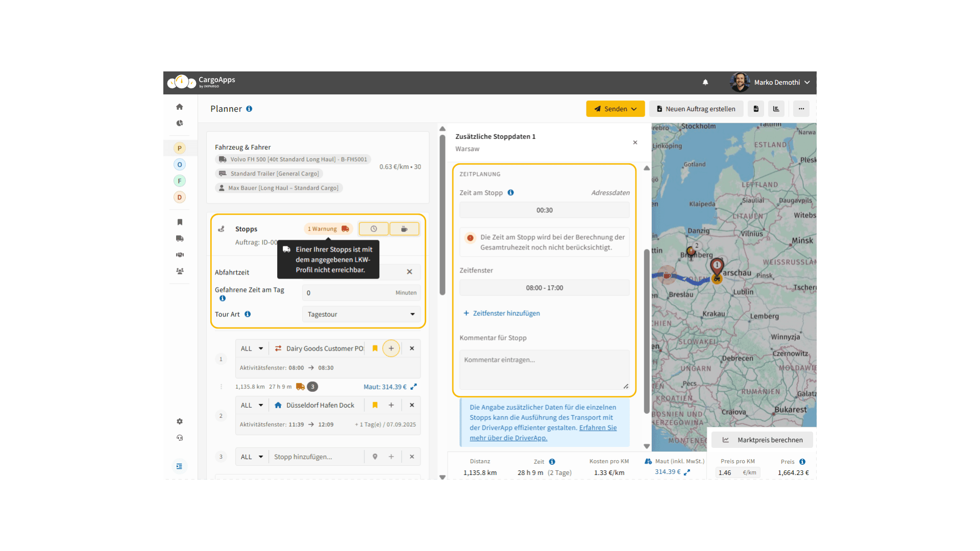Toggle the coffee break button in Stopps
This screenshot has height=551, width=980.
click(404, 229)
